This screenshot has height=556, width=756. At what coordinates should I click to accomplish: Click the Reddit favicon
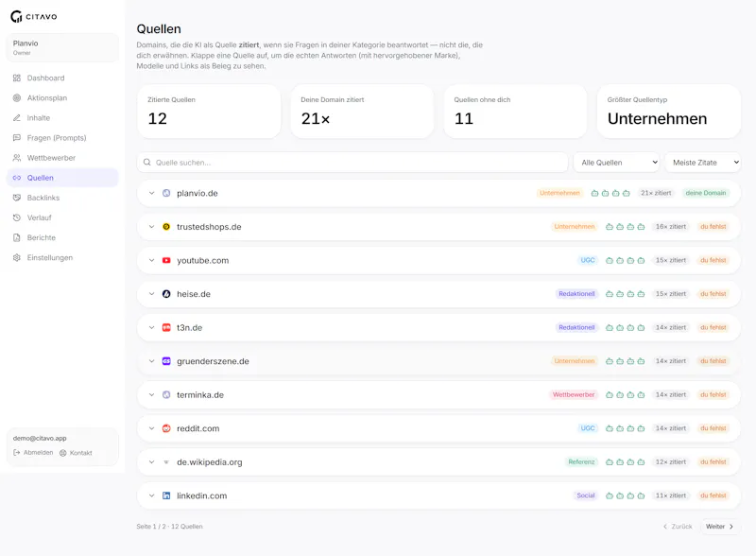coord(166,428)
